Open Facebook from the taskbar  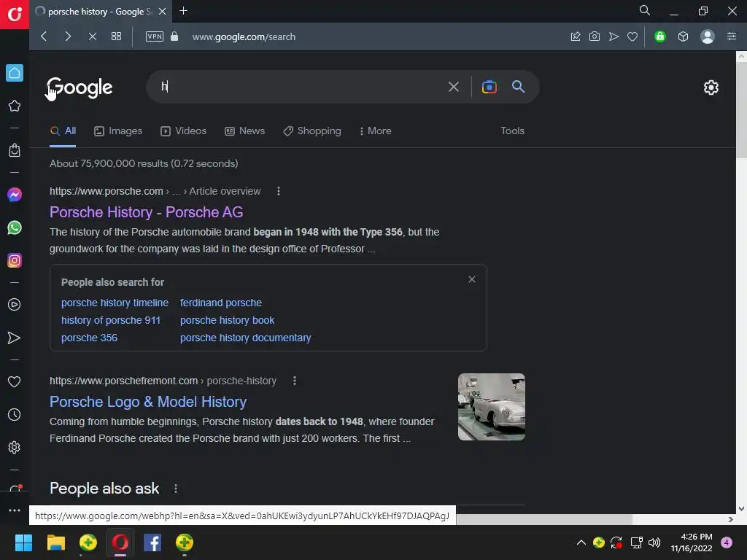click(152, 542)
